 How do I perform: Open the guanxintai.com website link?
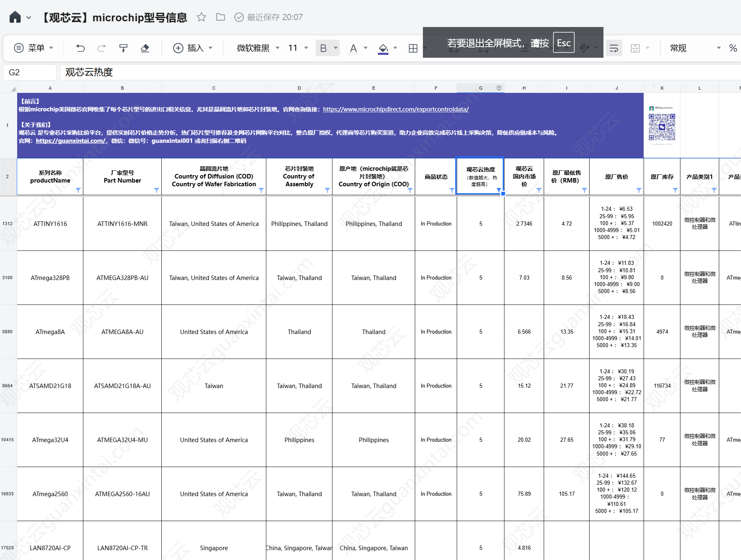point(70,141)
